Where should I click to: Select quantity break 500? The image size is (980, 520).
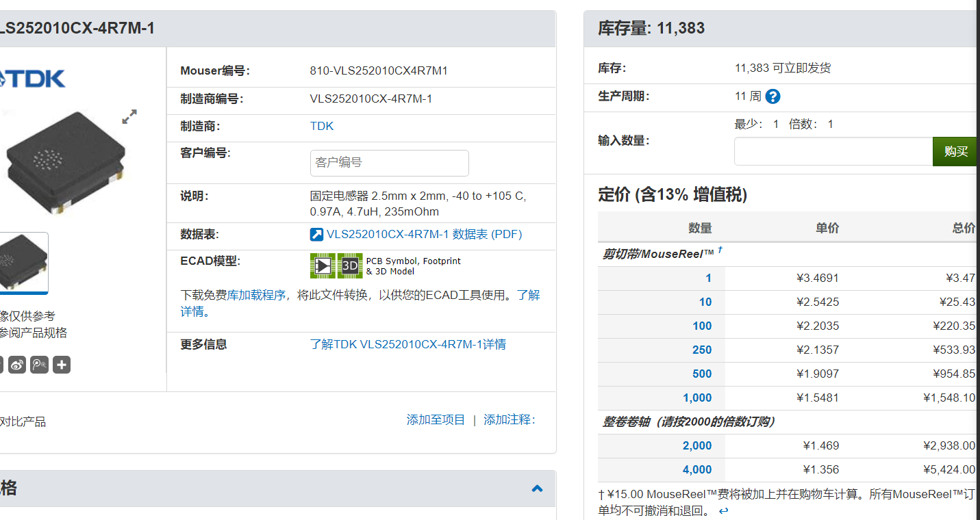click(702, 374)
